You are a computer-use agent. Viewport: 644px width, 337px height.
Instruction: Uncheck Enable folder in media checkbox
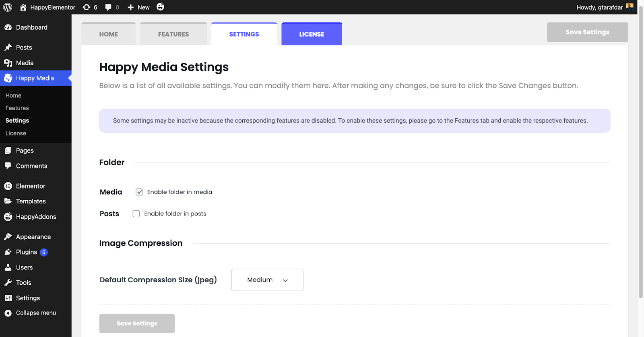139,192
